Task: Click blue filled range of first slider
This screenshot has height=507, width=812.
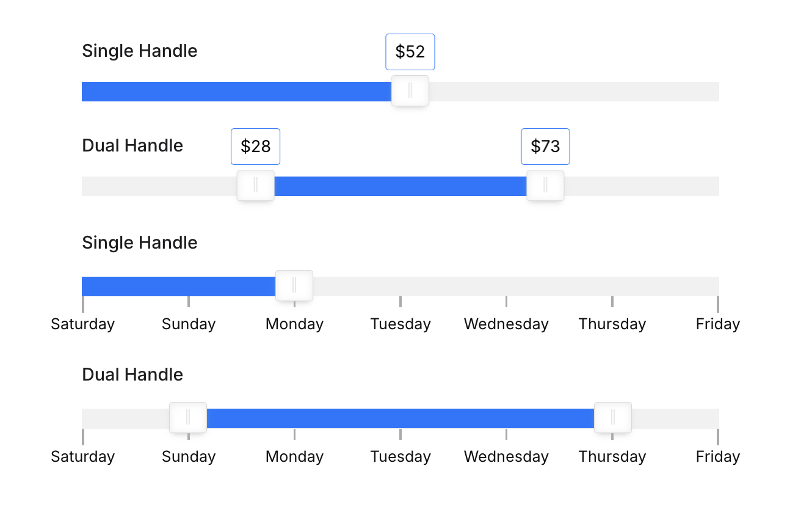Action: (237, 92)
